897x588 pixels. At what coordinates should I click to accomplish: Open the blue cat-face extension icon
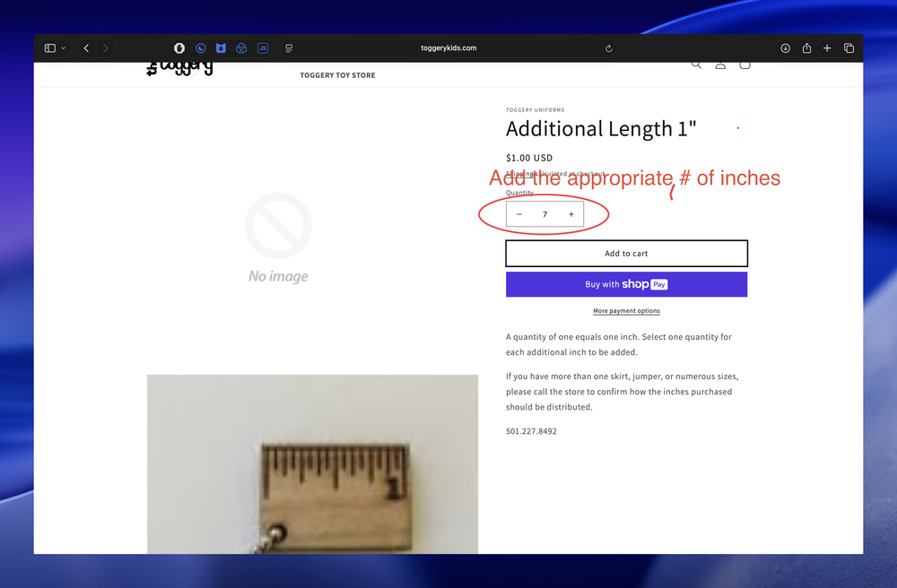221,48
